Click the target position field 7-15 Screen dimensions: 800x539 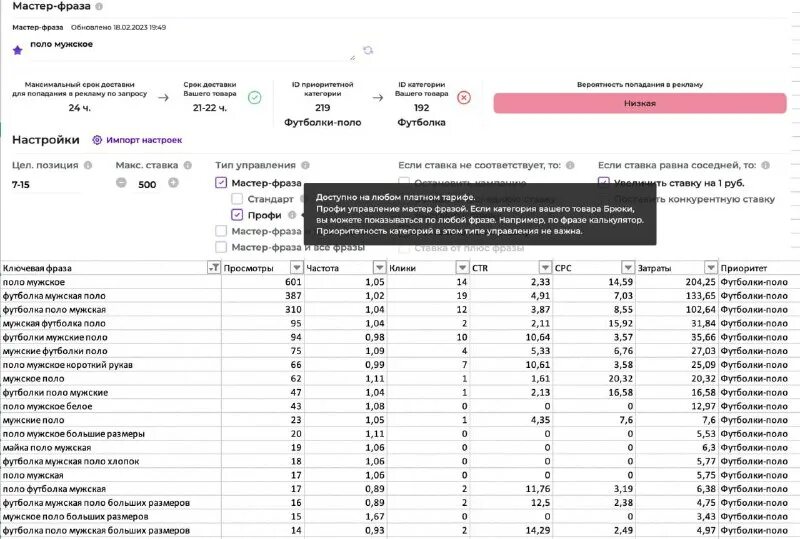pos(46,185)
